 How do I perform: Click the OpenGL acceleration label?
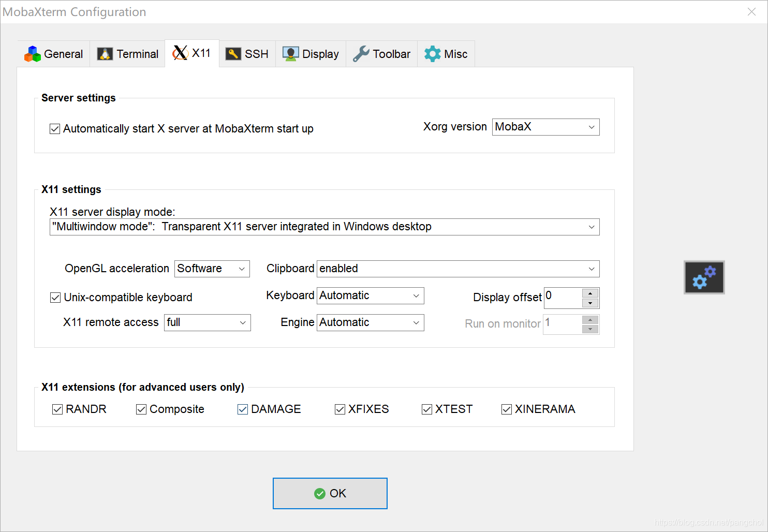point(117,269)
